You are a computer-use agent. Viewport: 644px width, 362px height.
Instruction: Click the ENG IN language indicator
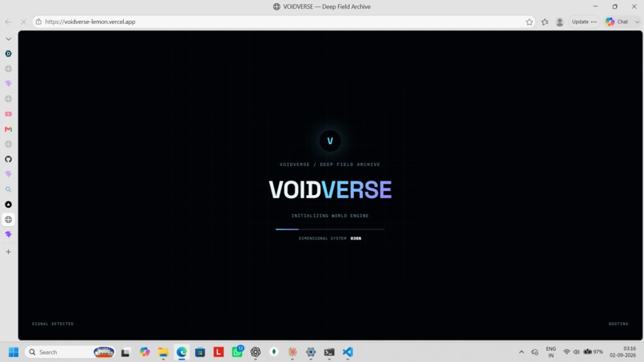[551, 352]
